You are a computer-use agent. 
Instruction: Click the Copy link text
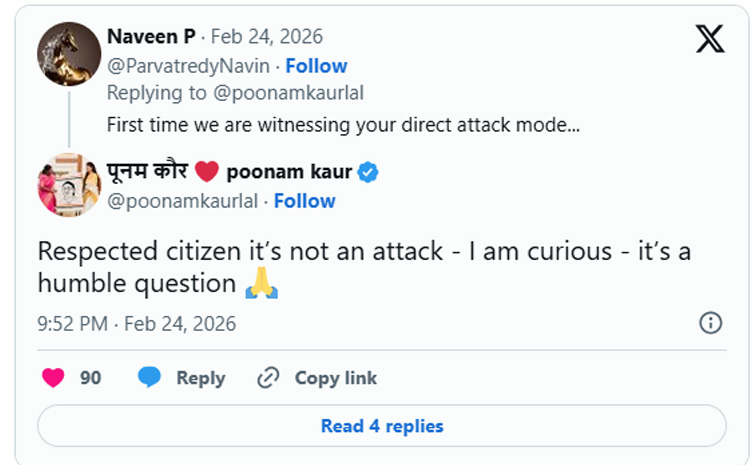click(335, 378)
